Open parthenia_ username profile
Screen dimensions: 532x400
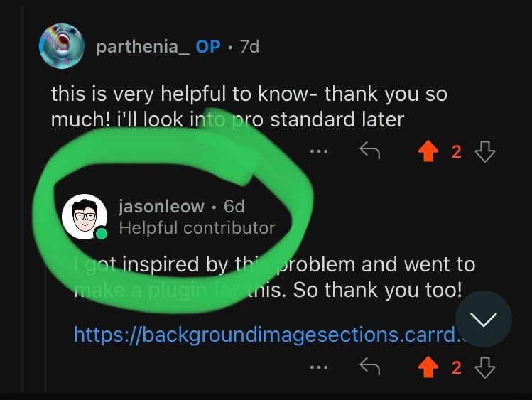click(143, 46)
